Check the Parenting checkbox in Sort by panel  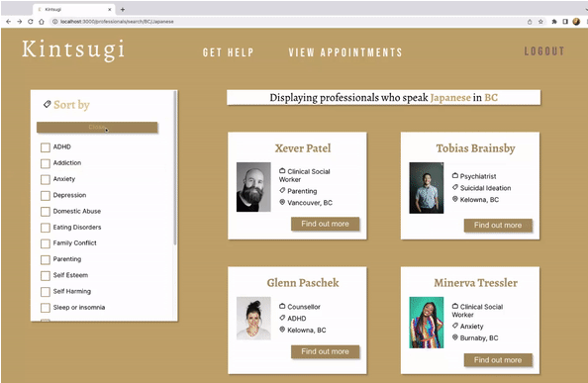pos(46,259)
